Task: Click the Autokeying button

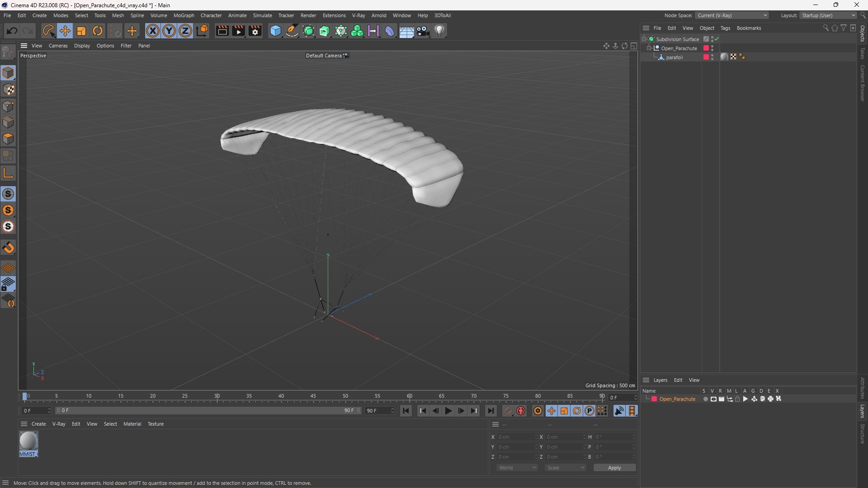Action: [x=521, y=411]
